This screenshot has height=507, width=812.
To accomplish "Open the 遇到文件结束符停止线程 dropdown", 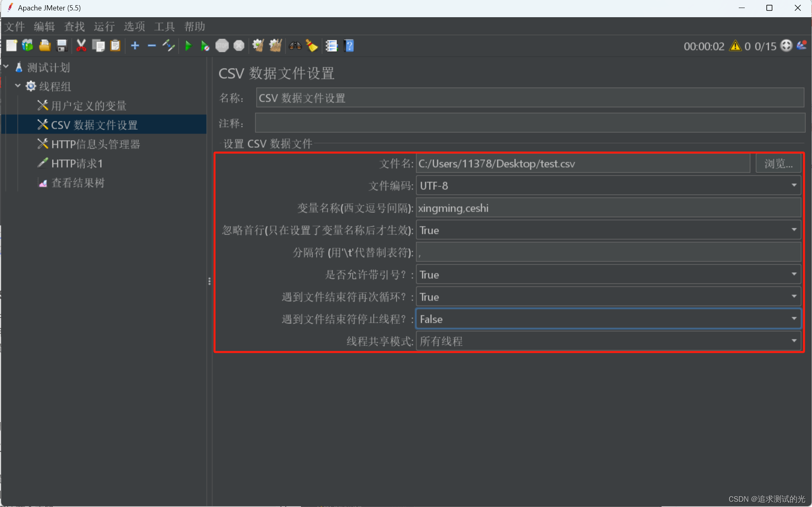I will coord(794,319).
